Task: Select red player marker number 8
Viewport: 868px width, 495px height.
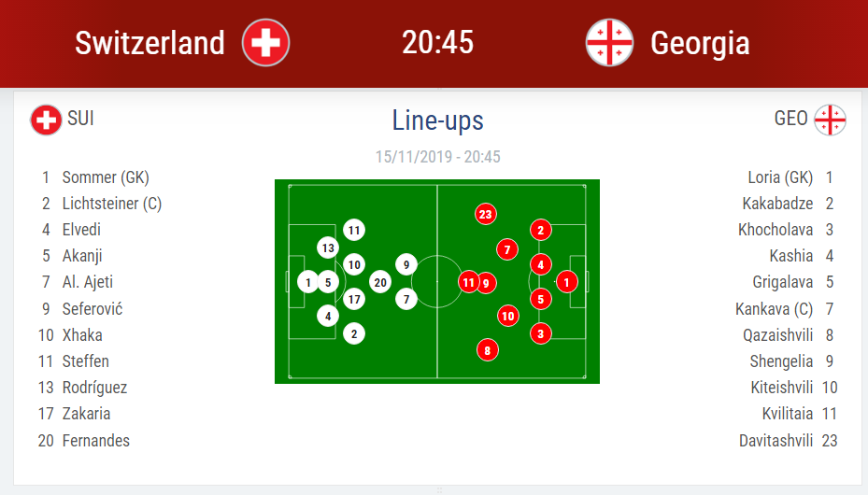Action: pyautogui.click(x=487, y=350)
